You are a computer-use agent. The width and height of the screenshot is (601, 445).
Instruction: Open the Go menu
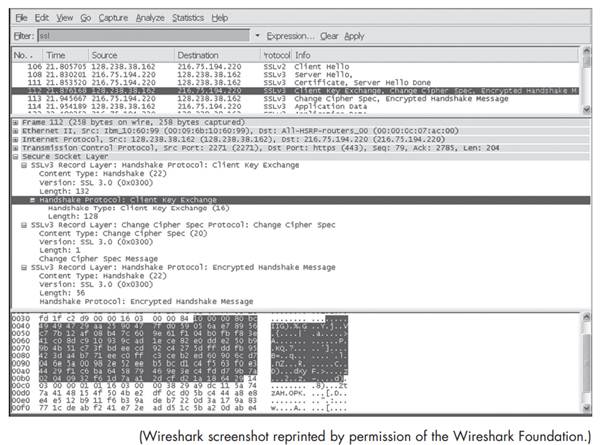pyautogui.click(x=85, y=18)
